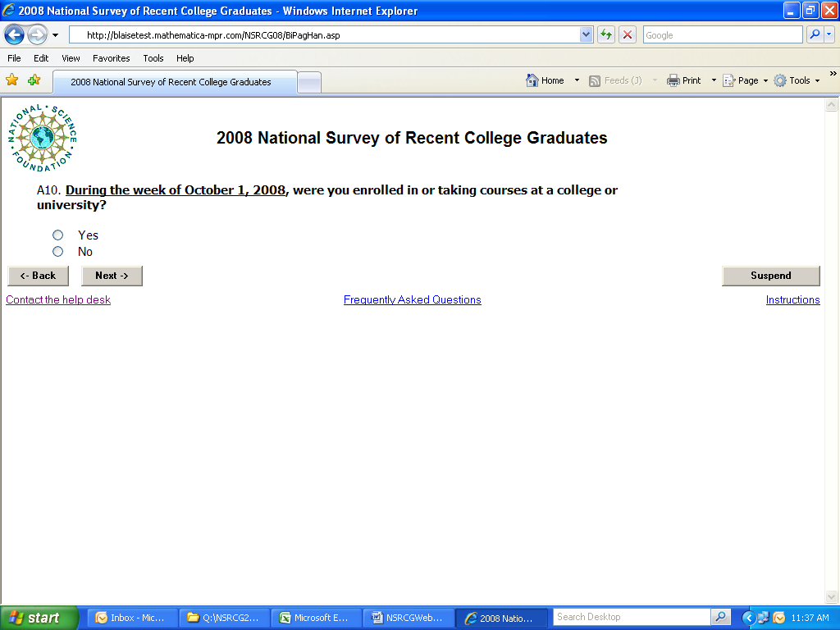
Task: Click the National Science Foundation logo
Action: [43, 138]
